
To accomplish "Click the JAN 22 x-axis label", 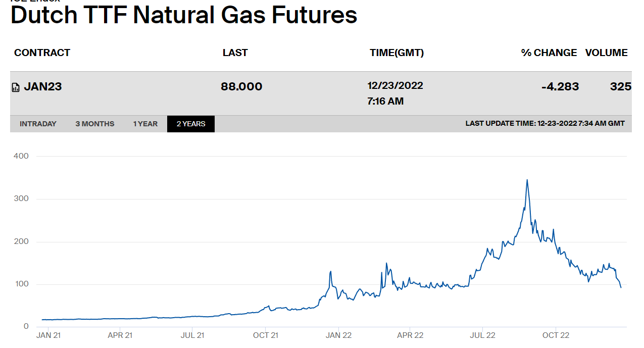I will 338,335.
